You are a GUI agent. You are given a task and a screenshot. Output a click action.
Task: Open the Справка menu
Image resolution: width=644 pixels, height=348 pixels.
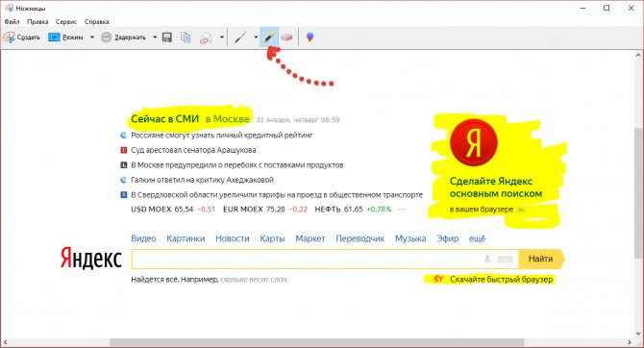point(96,22)
